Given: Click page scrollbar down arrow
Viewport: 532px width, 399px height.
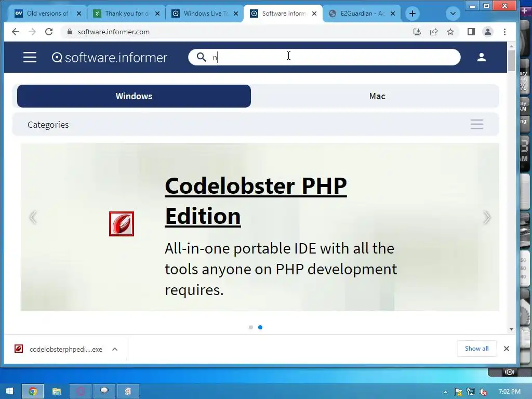Looking at the screenshot, I should point(511,329).
